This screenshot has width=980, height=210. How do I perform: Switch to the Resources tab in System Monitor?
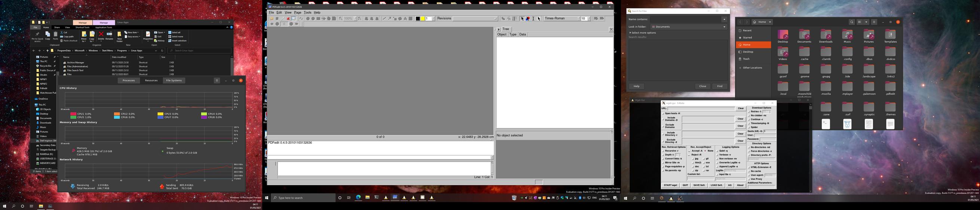pyautogui.click(x=151, y=80)
